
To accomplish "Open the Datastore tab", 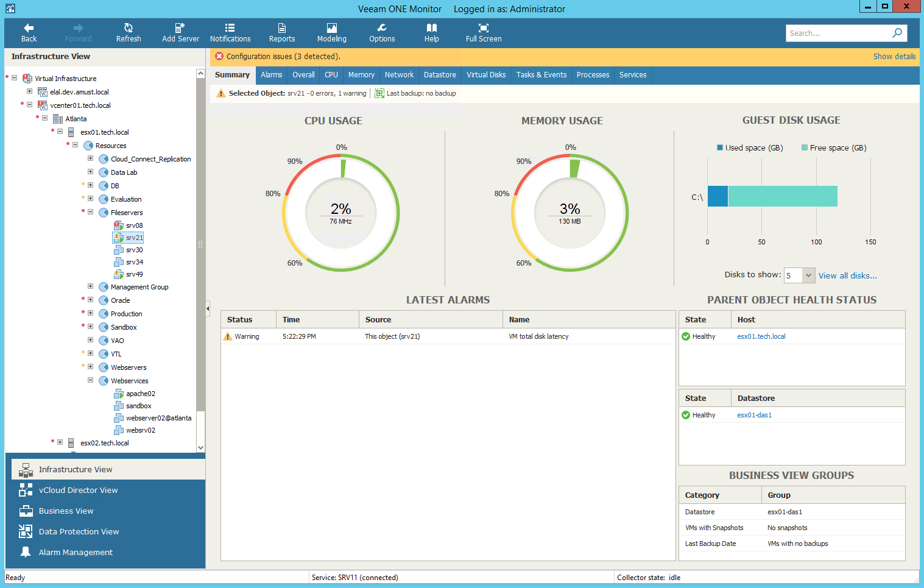I will (440, 75).
